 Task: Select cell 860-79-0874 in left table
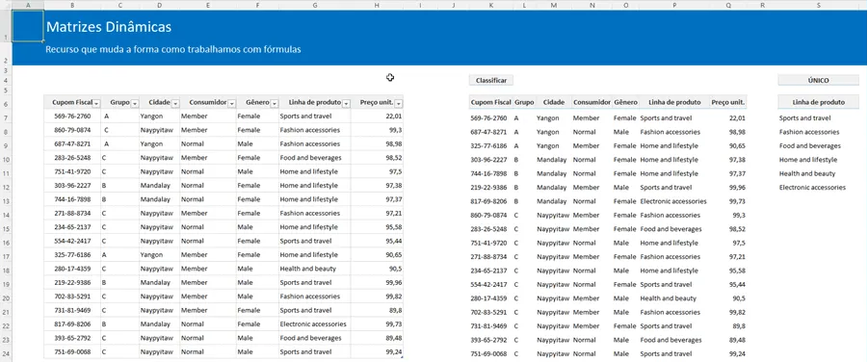[72, 130]
